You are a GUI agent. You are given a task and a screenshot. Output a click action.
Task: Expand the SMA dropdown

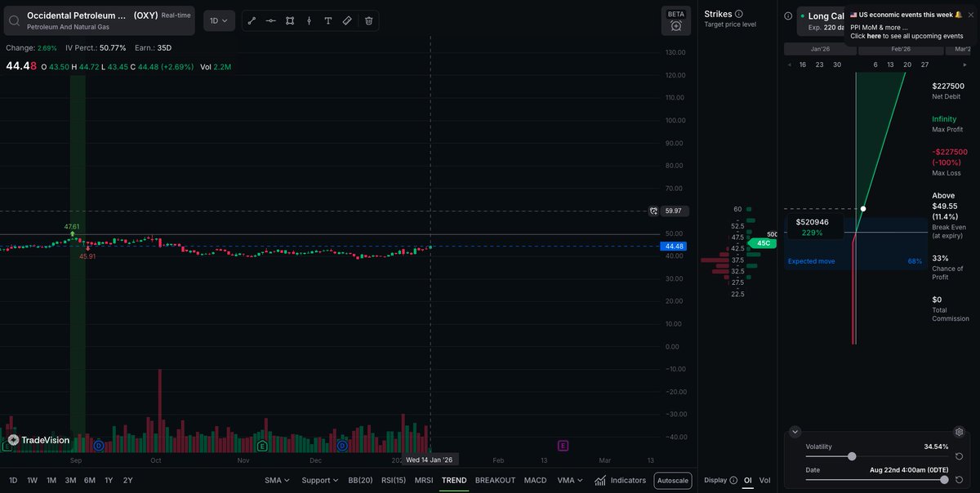[278, 480]
